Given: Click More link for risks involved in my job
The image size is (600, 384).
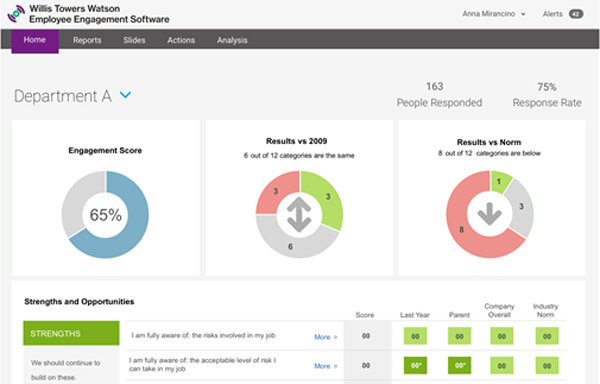Looking at the screenshot, I should pyautogui.click(x=326, y=337).
